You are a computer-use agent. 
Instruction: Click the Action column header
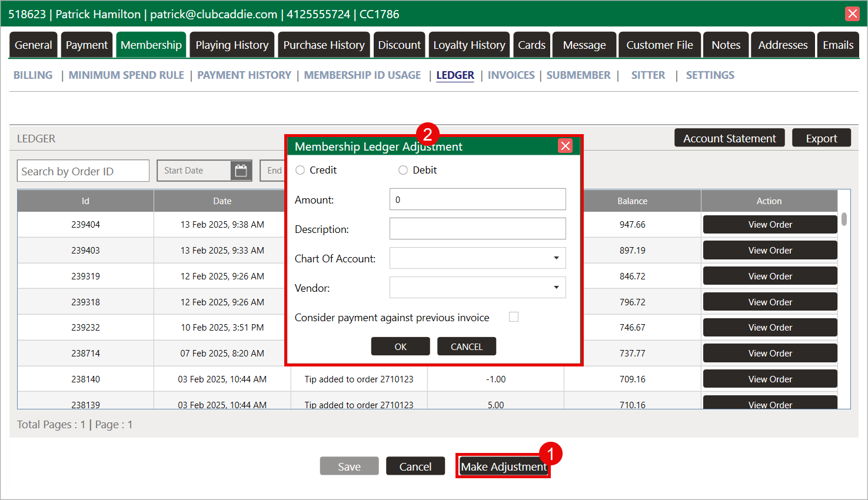[769, 201]
